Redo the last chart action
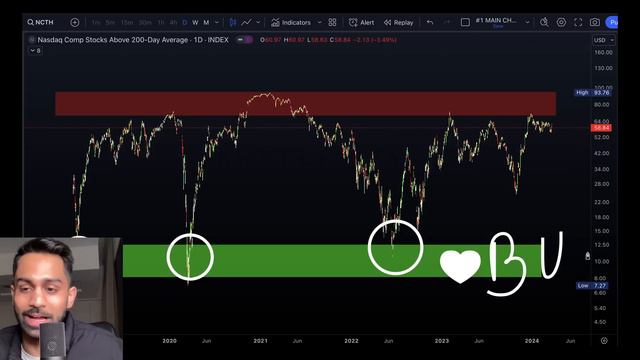Image resolution: width=640 pixels, height=360 pixels. pos(447,22)
